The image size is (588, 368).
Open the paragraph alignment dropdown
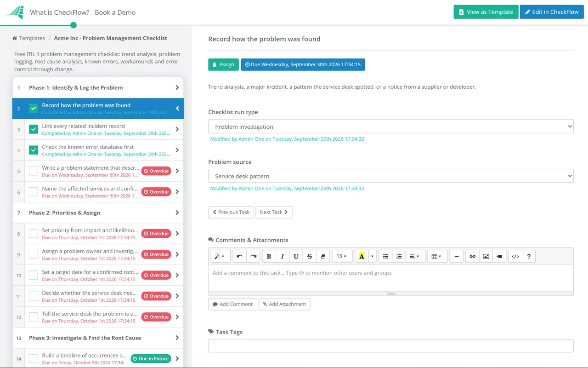coord(415,256)
